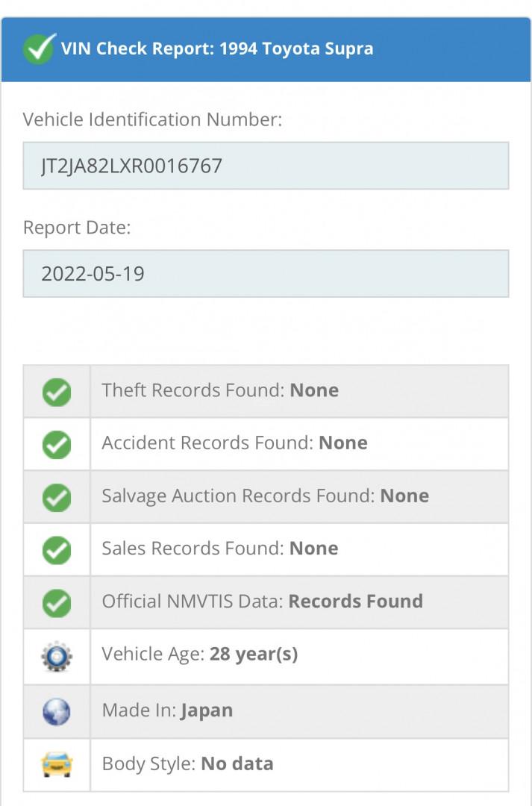Image resolution: width=532 pixels, height=806 pixels.
Task: Click the Sales Records green check icon
Action: [57, 551]
